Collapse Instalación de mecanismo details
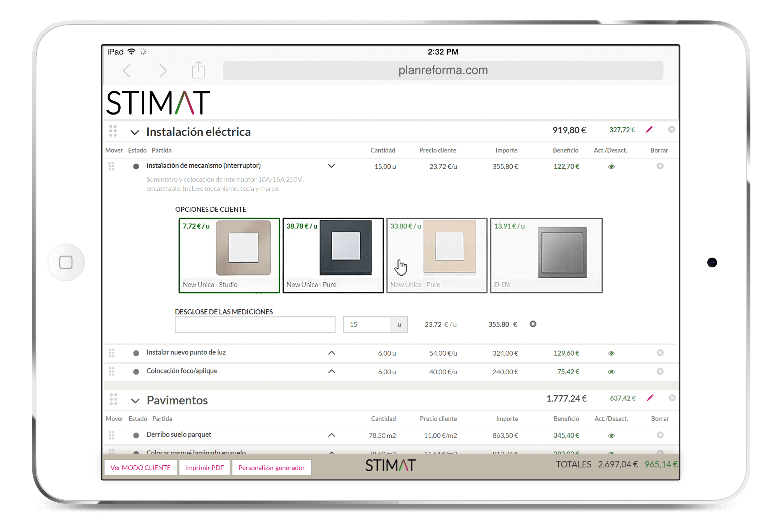The image size is (784, 532). pos(332,166)
